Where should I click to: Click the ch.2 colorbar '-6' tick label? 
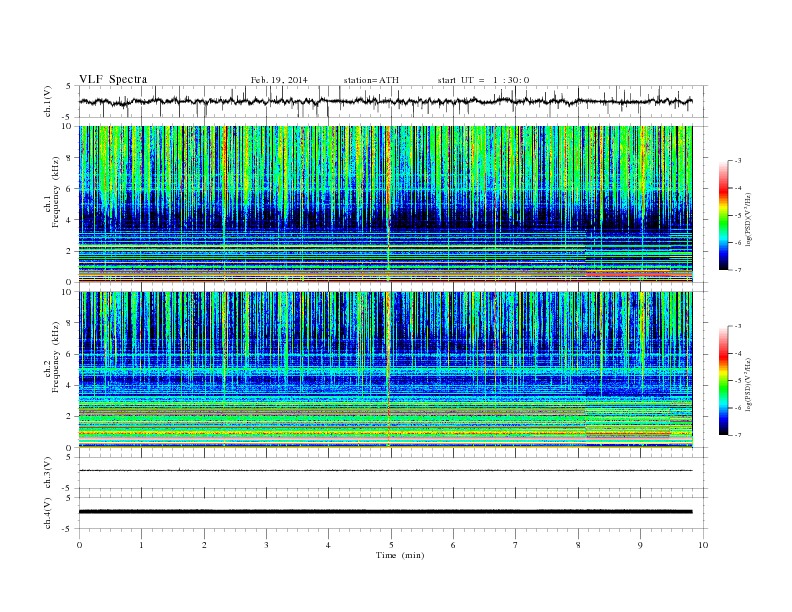pos(738,408)
